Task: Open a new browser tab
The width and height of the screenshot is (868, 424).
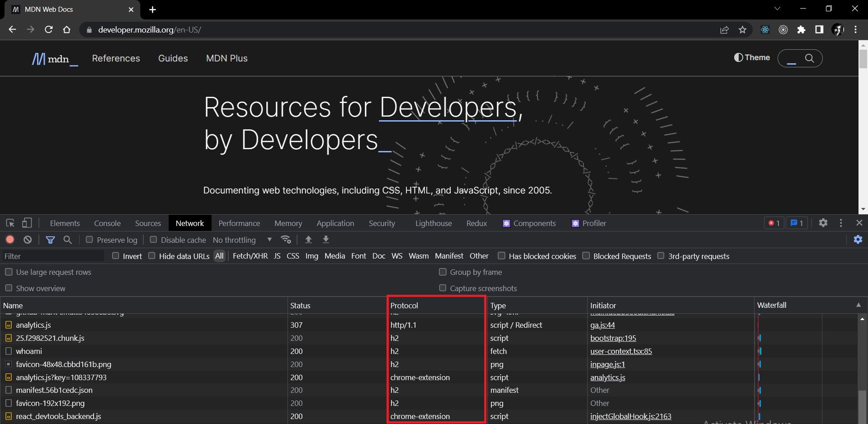Action: coord(152,9)
